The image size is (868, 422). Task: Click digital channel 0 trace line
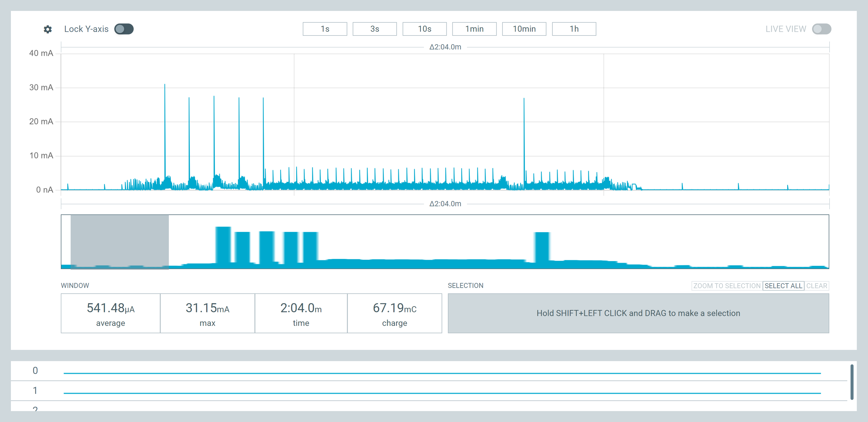(x=442, y=373)
